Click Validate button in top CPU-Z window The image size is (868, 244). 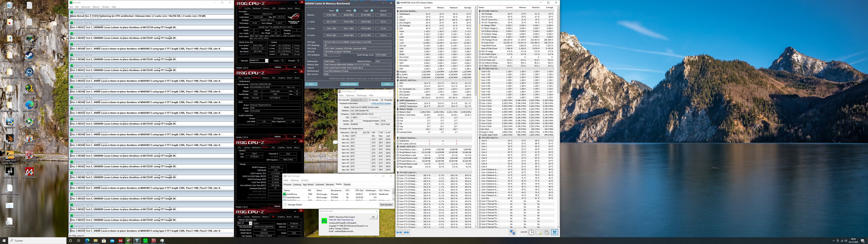pos(278,67)
